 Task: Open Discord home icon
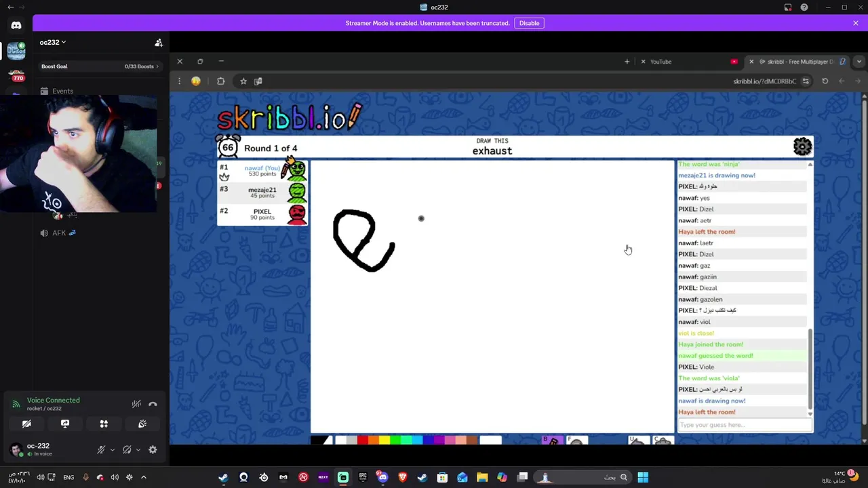coord(16,26)
